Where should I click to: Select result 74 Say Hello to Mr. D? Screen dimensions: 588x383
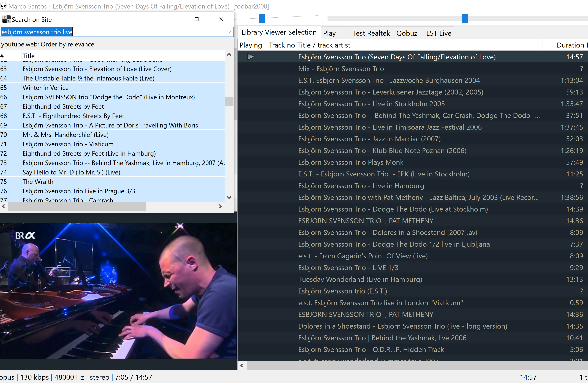(x=112, y=172)
